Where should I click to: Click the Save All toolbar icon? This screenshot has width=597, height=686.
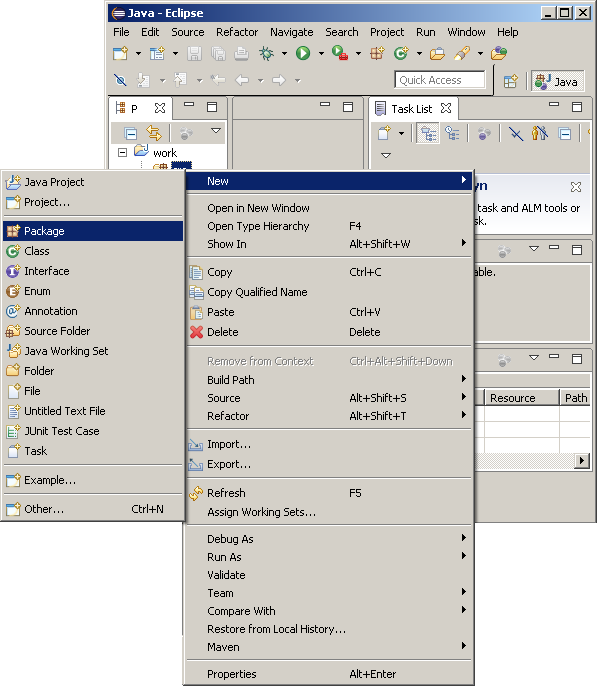[x=218, y=53]
